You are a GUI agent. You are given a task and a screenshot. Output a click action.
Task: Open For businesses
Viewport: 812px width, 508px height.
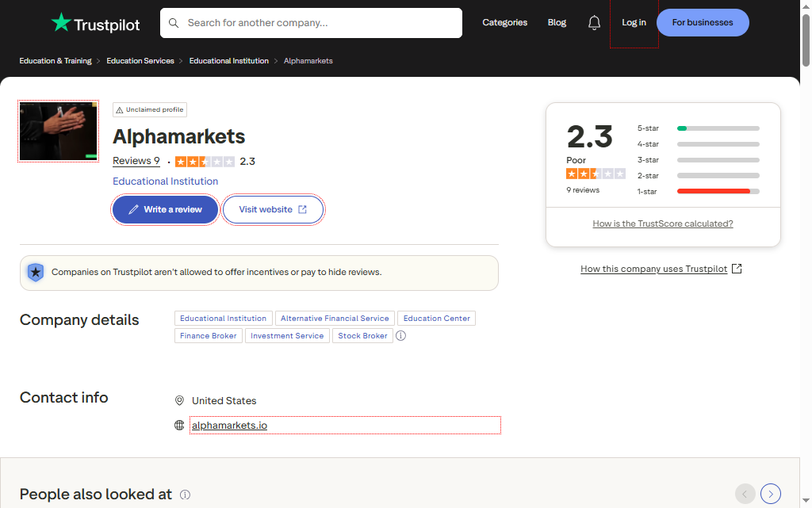[x=703, y=23]
